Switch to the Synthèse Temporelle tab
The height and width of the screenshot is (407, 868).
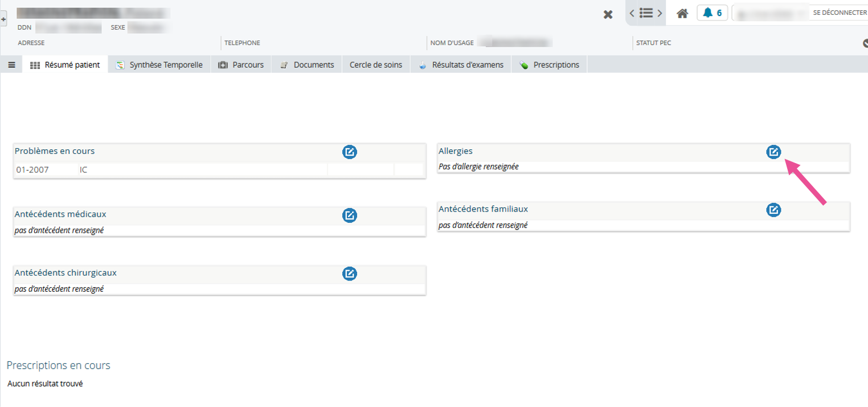pyautogui.click(x=159, y=65)
